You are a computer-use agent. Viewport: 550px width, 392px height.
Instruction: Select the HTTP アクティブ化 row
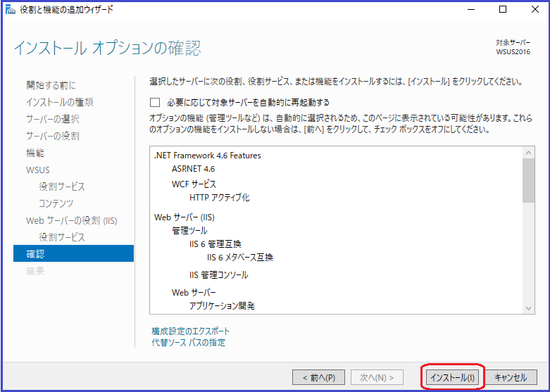click(x=220, y=198)
